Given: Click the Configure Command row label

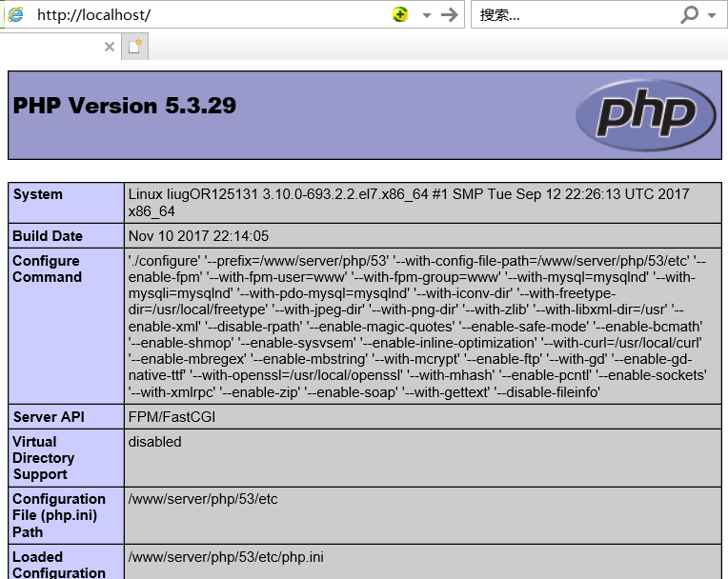Looking at the screenshot, I should coord(47,269).
